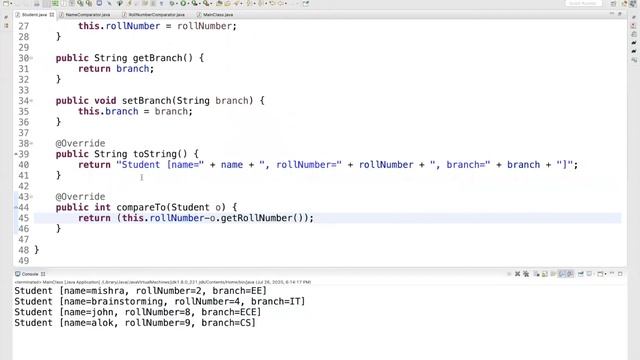The image size is (640, 360).
Task: Click 'this.rollNumber = rollNumber;' on line 27
Action: point(157,26)
